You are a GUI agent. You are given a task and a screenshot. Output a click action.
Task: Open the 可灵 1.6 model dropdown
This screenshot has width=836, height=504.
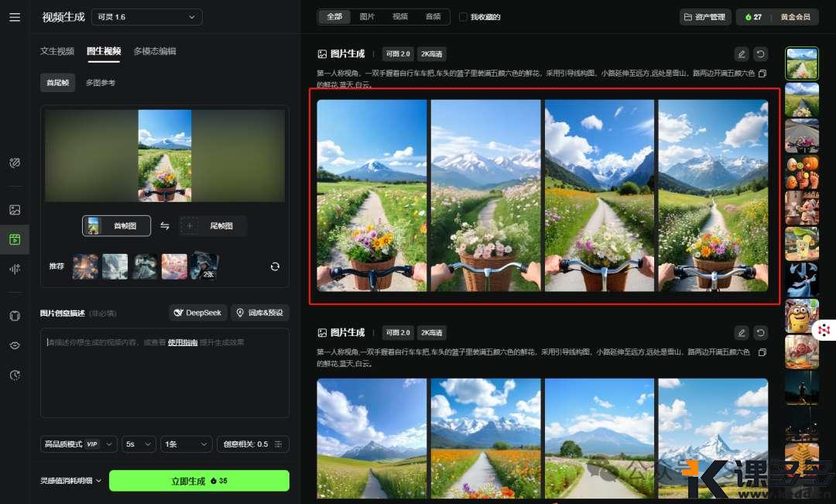[x=146, y=17]
